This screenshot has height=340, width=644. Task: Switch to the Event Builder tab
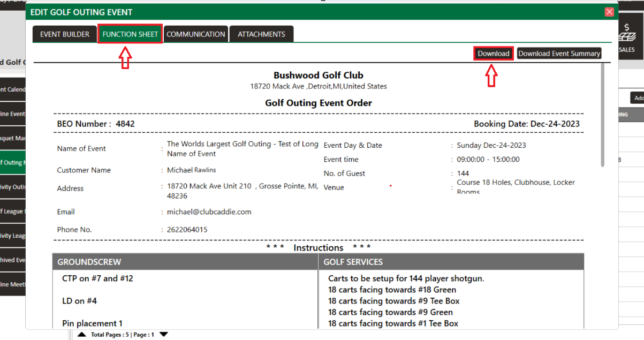tap(65, 34)
